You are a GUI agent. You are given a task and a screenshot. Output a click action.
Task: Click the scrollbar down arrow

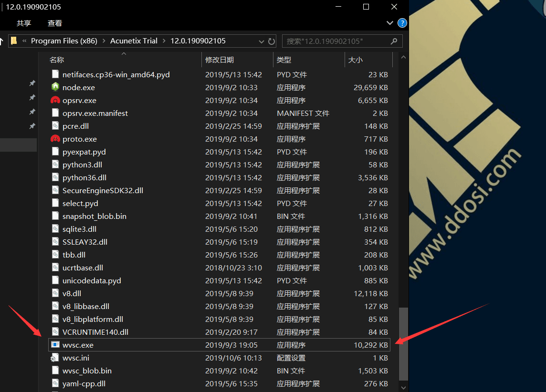pos(403,388)
